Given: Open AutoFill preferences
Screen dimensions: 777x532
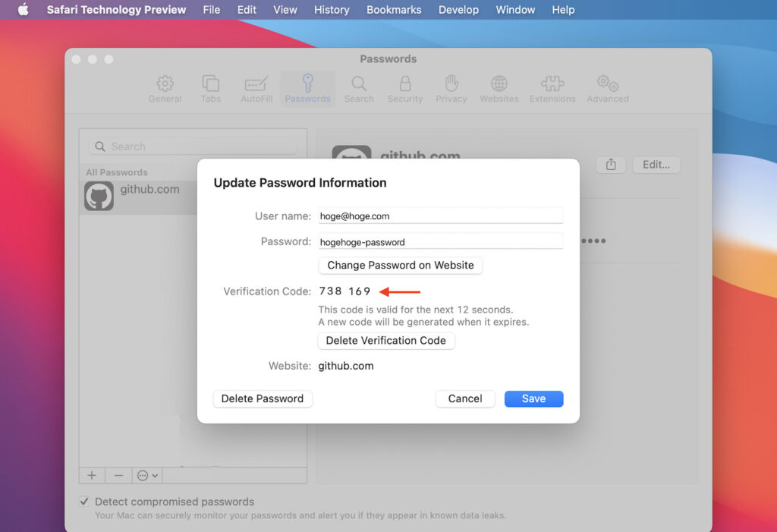Looking at the screenshot, I should coord(256,89).
